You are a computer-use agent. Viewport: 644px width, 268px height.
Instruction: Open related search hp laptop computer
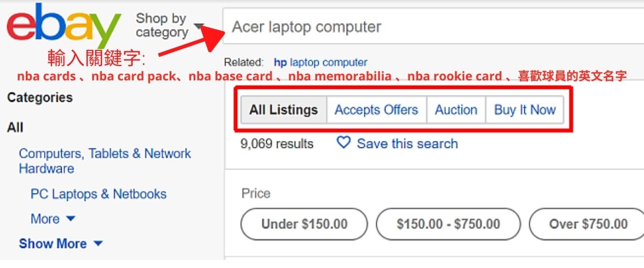tap(320, 62)
